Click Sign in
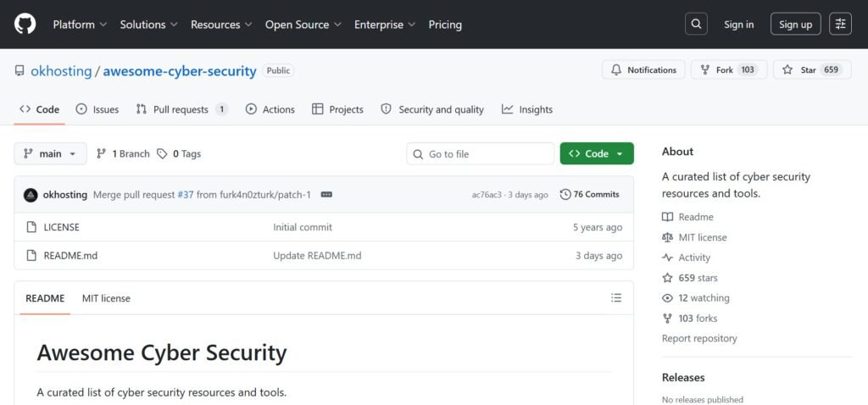Image resolution: width=868 pixels, height=405 pixels. 739,25
